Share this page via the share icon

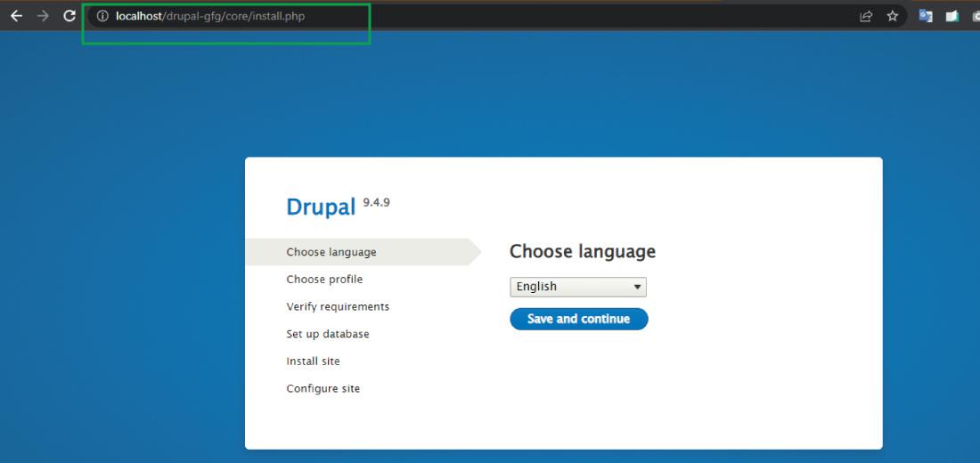click(866, 16)
